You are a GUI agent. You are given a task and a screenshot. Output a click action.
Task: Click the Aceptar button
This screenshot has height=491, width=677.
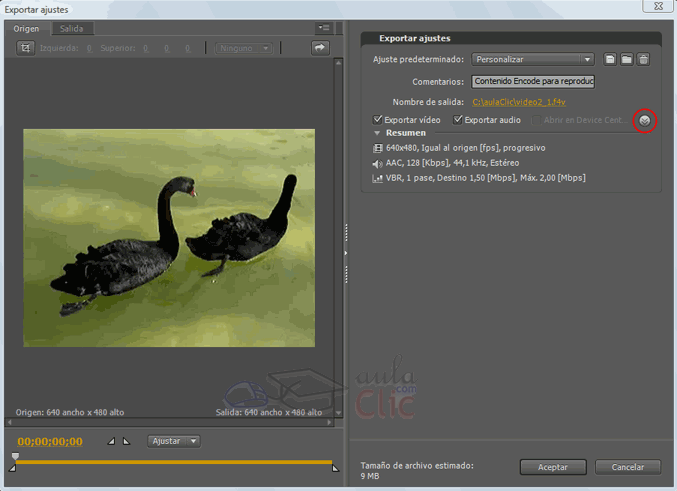click(553, 467)
